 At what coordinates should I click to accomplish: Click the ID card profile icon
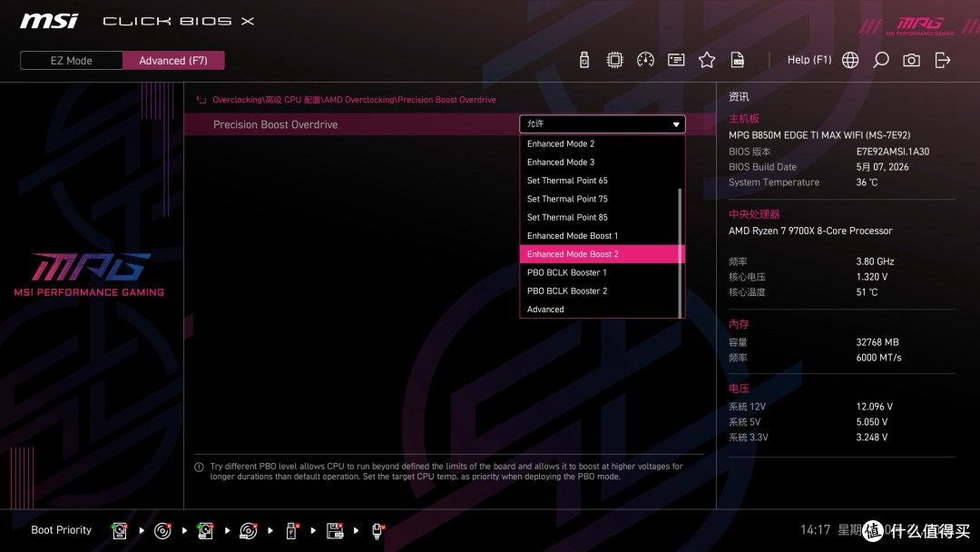676,60
